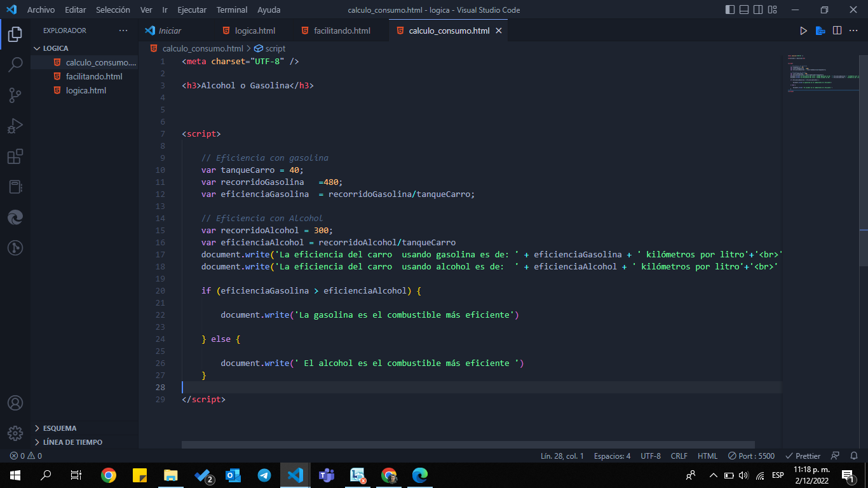Open the Manage gear in activity bar
This screenshot has height=488, width=868.
[x=15, y=433]
